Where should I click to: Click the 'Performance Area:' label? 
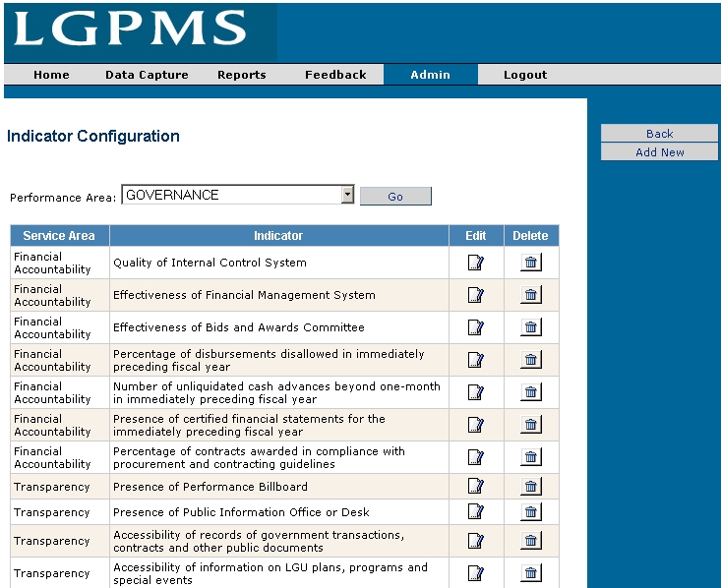pos(63,198)
